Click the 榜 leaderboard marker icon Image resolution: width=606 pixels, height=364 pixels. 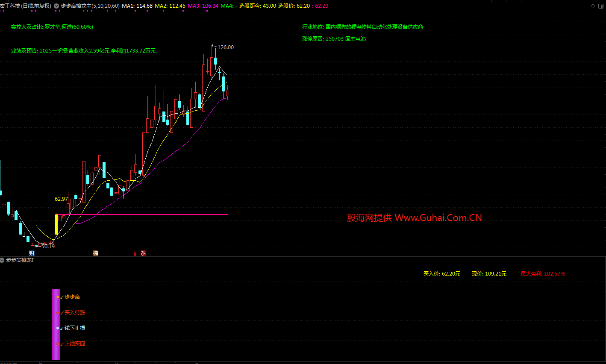pyautogui.click(x=96, y=253)
